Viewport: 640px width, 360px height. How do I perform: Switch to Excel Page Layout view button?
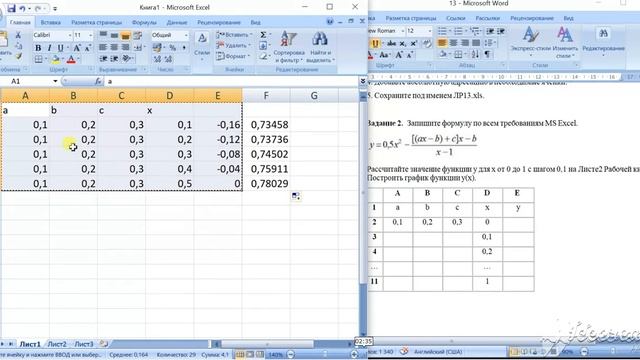(x=250, y=354)
